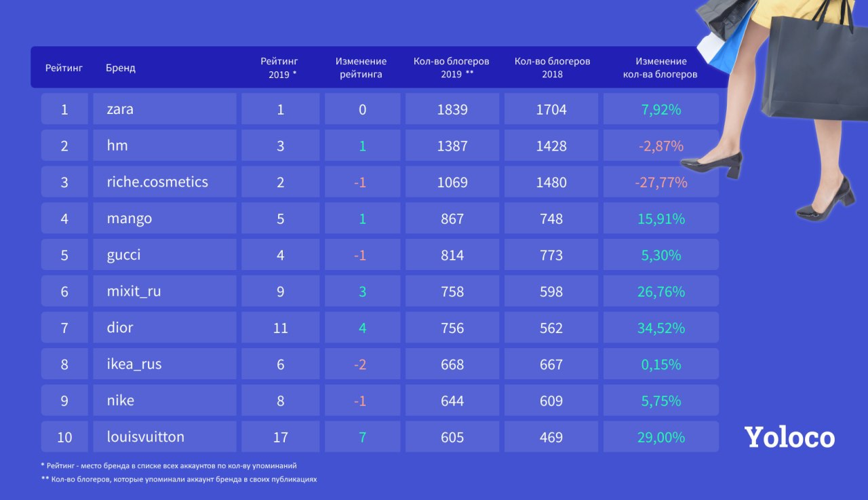Click the value 748 for mango
Image resolution: width=868 pixels, height=500 pixels.
tap(551, 218)
